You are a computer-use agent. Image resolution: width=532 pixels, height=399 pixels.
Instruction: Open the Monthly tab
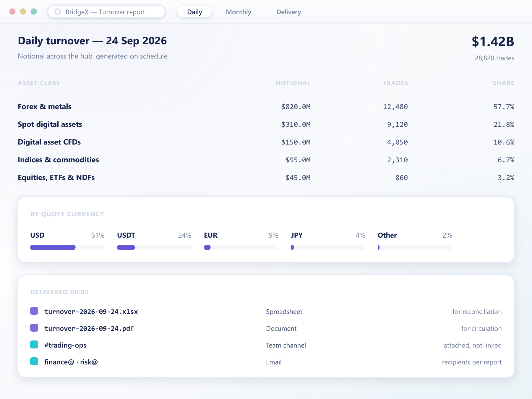[x=239, y=12]
